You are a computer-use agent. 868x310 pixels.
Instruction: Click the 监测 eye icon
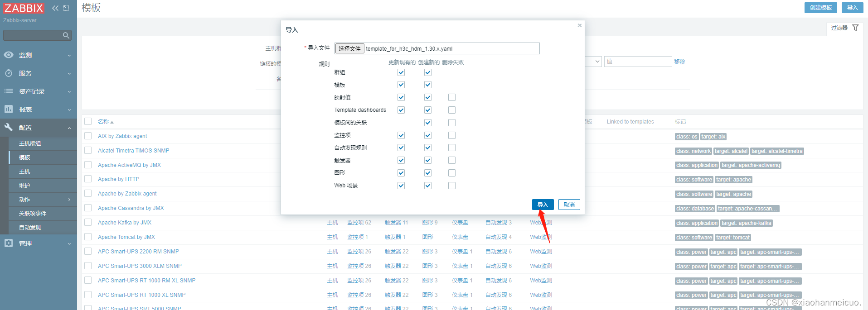coord(9,55)
